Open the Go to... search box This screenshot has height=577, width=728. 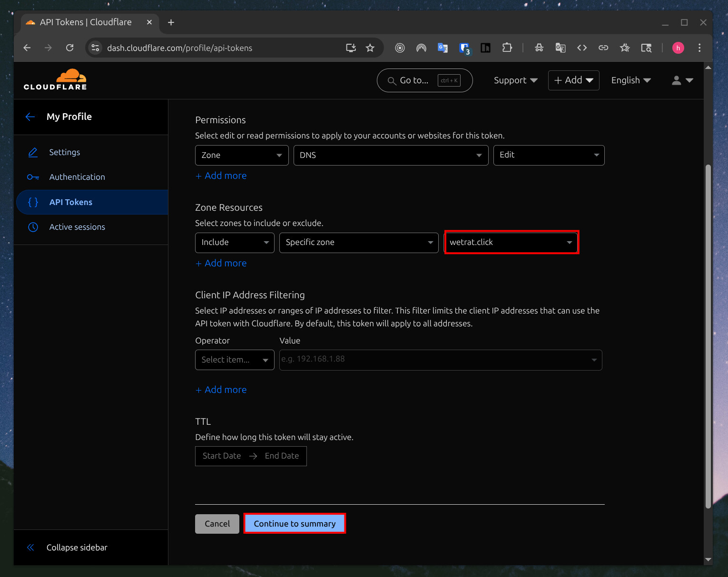tap(424, 80)
